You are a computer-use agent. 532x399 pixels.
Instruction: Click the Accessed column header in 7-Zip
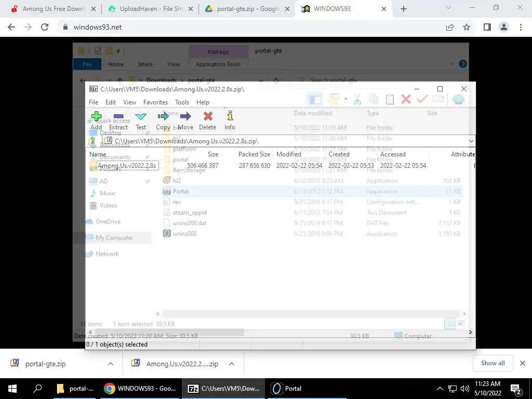(393, 154)
